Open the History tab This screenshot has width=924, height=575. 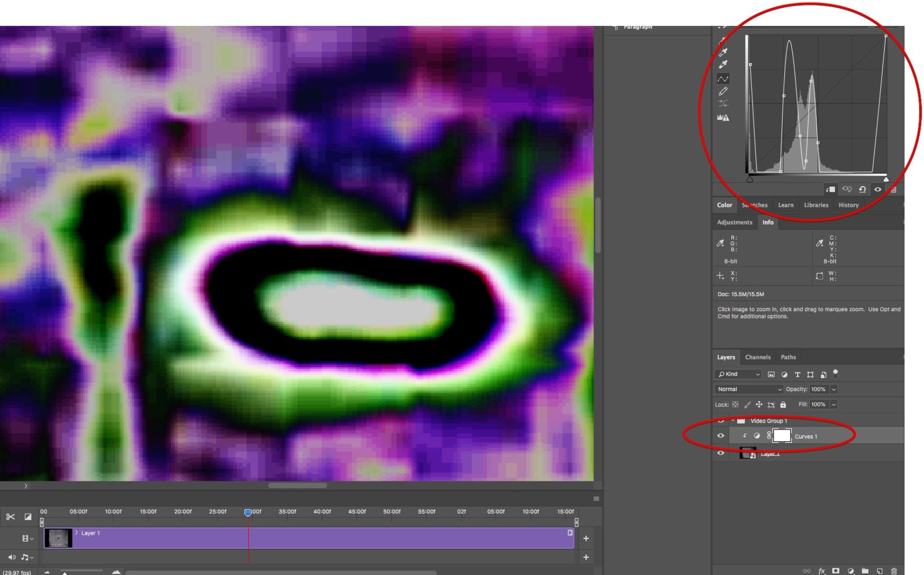(x=848, y=205)
